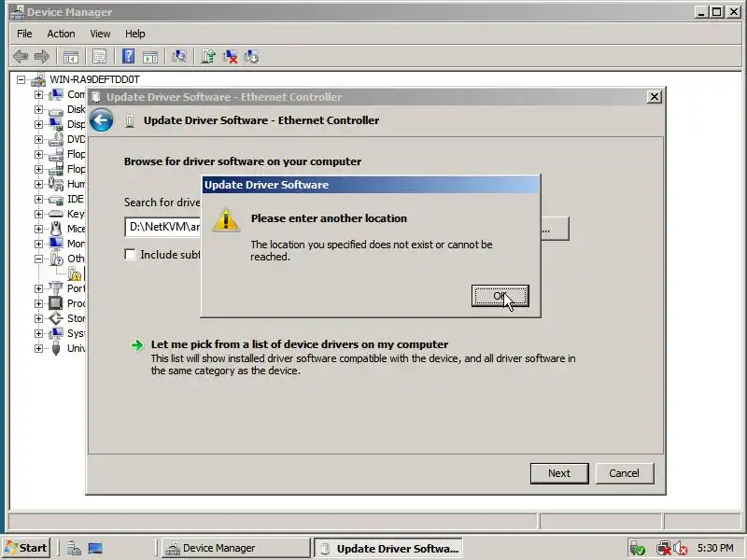Click Let me pick from a list link
Screen dimensions: 747x560
pyautogui.click(x=299, y=344)
